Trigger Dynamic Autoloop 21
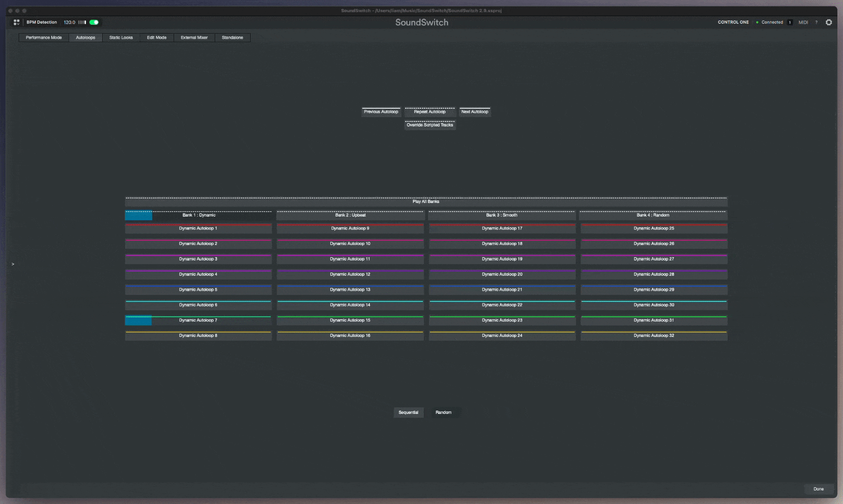Screen dimensions: 843x504 tap(502, 290)
